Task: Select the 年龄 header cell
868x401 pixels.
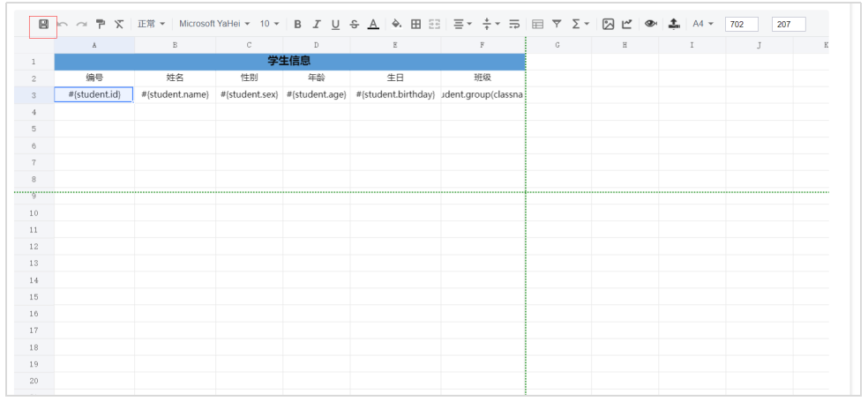Action: point(316,78)
